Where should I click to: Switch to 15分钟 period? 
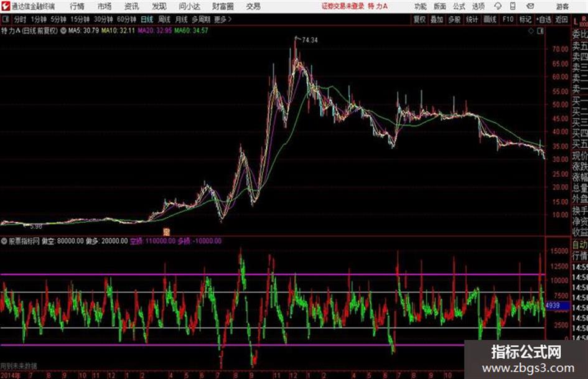pos(80,19)
